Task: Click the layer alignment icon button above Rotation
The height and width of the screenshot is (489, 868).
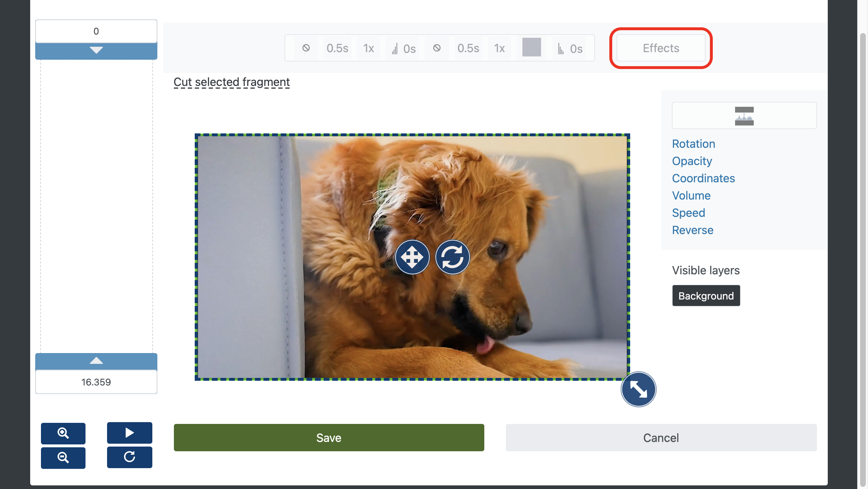Action: 744,115
